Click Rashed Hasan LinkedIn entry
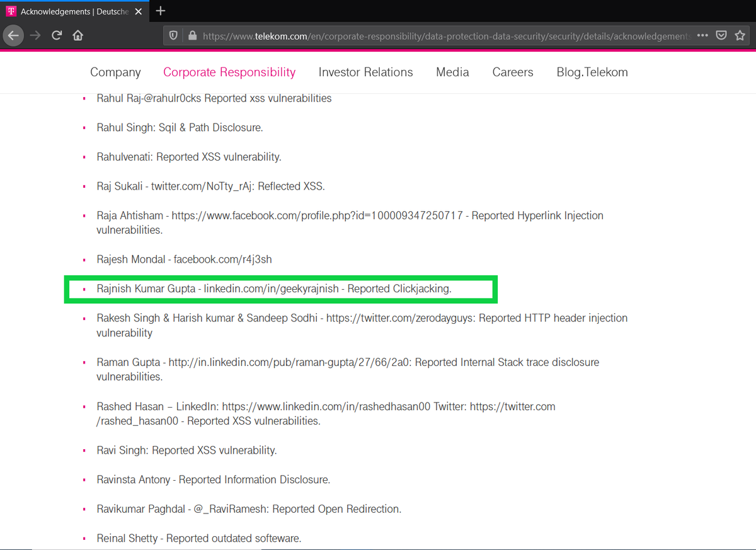This screenshot has width=756, height=550. coord(326,413)
